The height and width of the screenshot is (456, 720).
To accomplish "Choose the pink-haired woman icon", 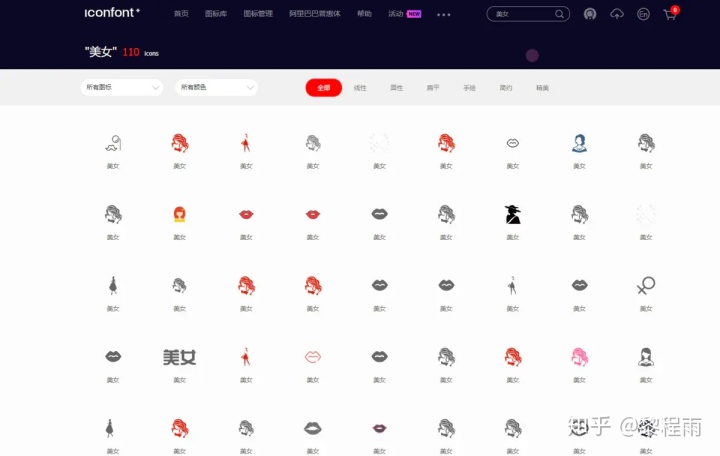I will point(579,357).
